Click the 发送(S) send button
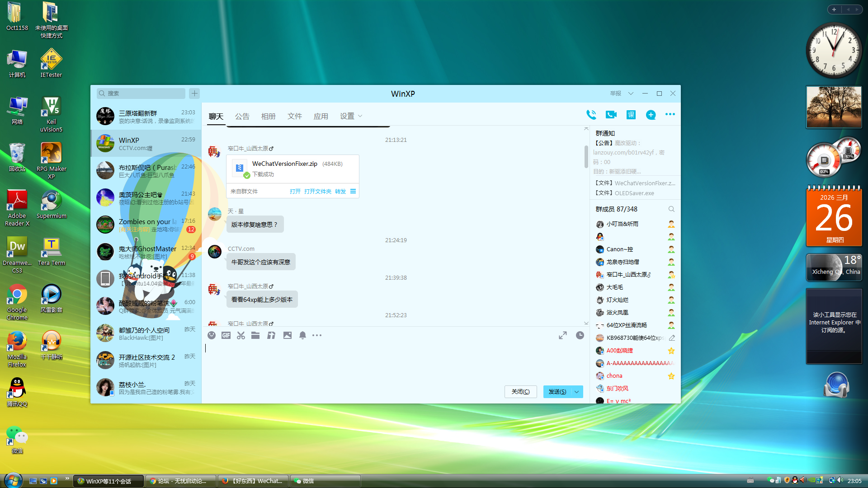This screenshot has width=868, height=488. click(x=557, y=392)
